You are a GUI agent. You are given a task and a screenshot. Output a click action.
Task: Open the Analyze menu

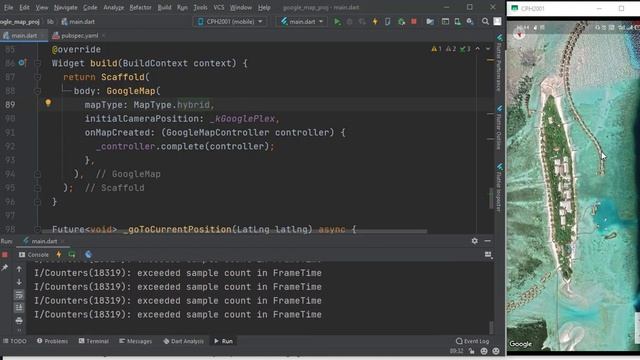(113, 7)
